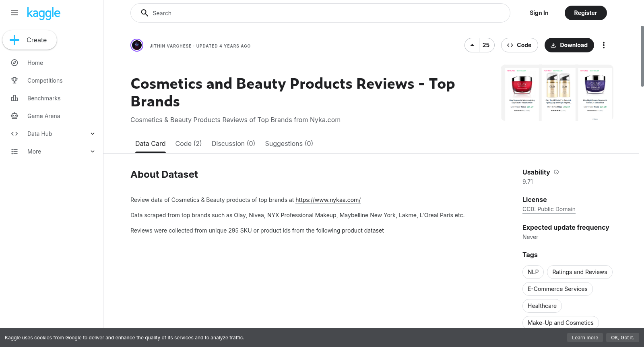This screenshot has width=644, height=347.
Task: Focus the Search input field
Action: 320,13
